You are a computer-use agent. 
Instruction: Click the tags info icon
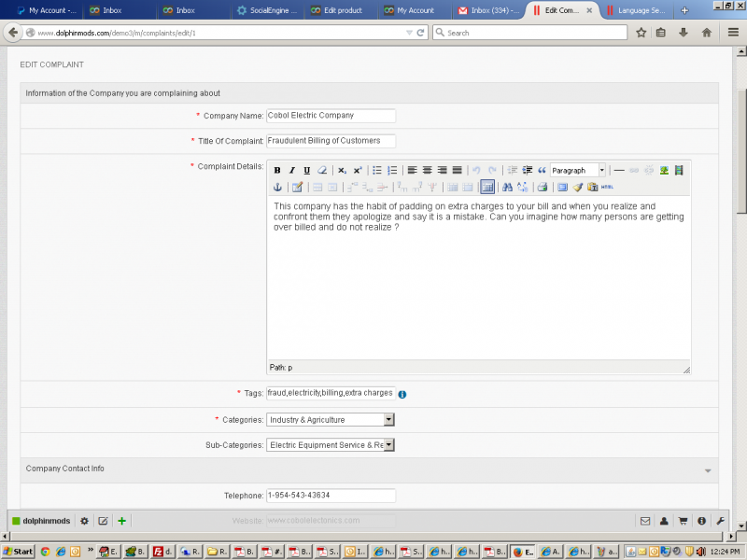point(402,394)
